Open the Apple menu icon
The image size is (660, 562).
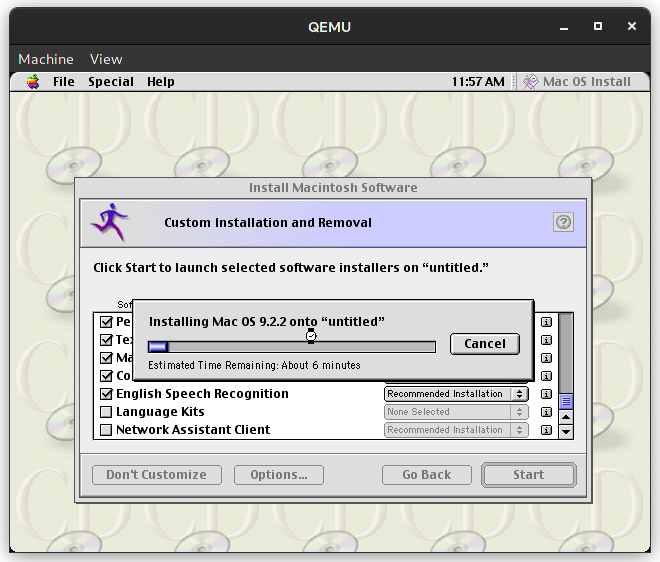(33, 82)
